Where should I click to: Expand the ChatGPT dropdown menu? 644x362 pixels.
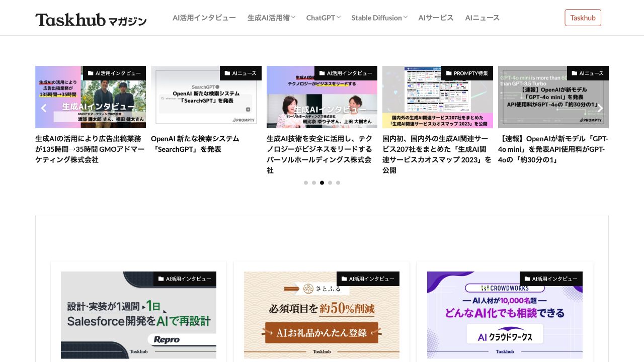tap(324, 18)
